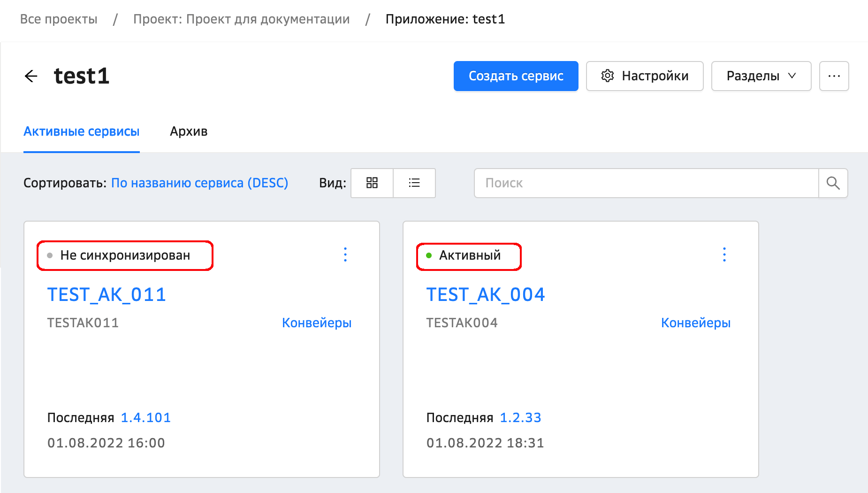Open Конвейеры for the TEST_AK_004 service
Viewport: 868px width, 493px height.
click(696, 323)
